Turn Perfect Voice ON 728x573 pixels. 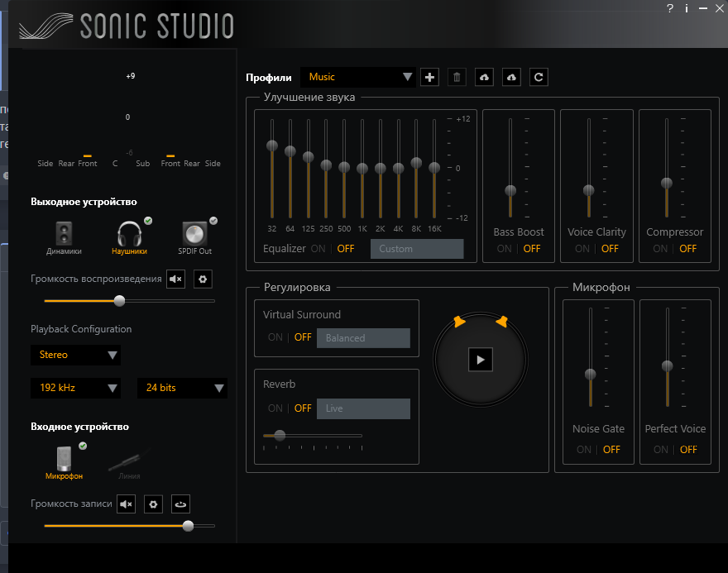[661, 450]
